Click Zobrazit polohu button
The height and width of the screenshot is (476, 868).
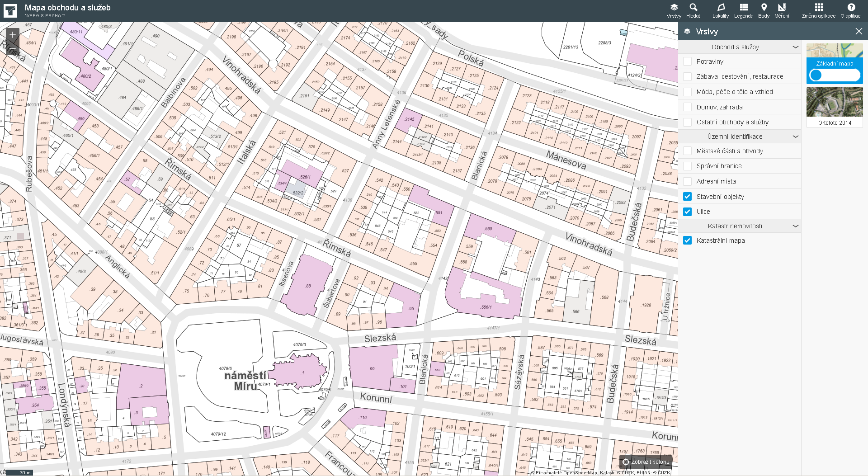click(x=646, y=462)
